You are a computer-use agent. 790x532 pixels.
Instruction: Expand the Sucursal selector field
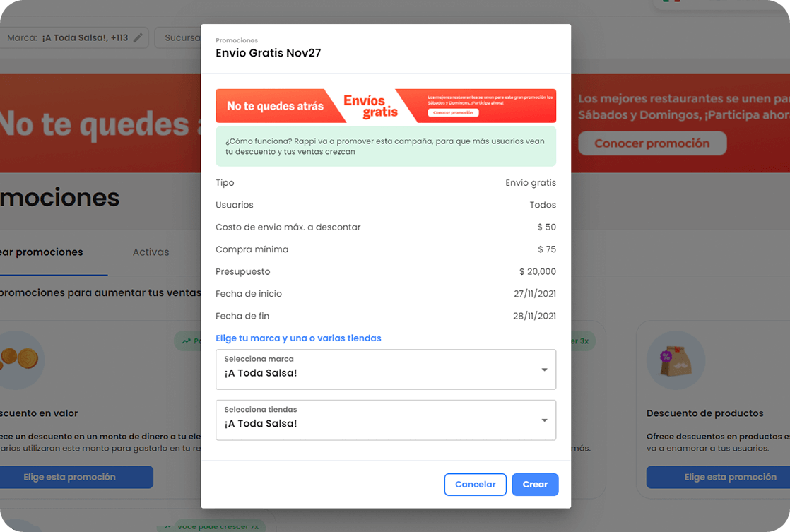point(185,37)
